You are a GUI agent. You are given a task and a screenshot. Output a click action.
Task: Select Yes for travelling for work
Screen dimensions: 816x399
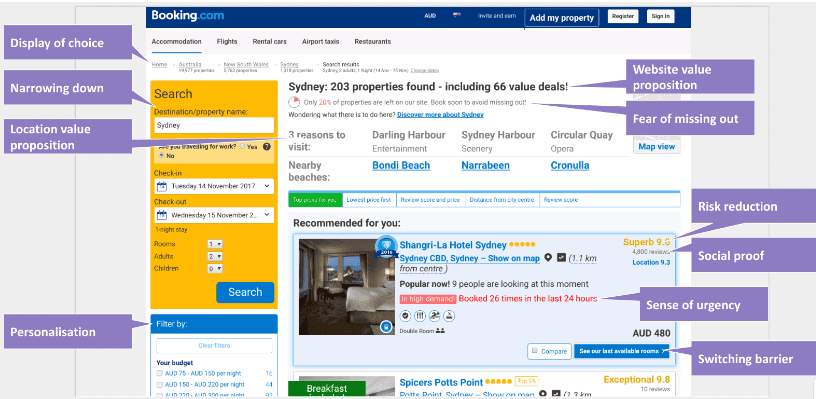243,147
